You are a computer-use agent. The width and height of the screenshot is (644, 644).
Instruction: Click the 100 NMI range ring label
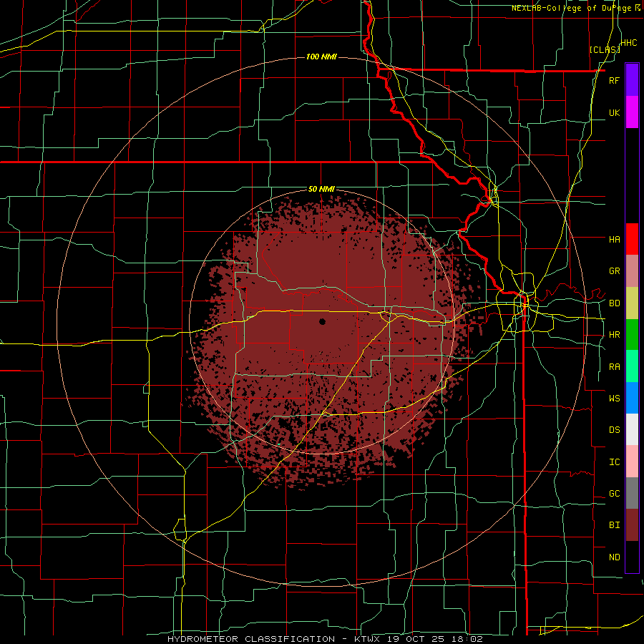tap(321, 57)
